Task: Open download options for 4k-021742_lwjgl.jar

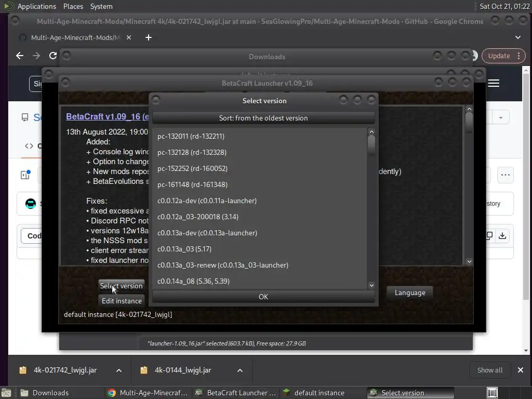Action: click(119, 370)
